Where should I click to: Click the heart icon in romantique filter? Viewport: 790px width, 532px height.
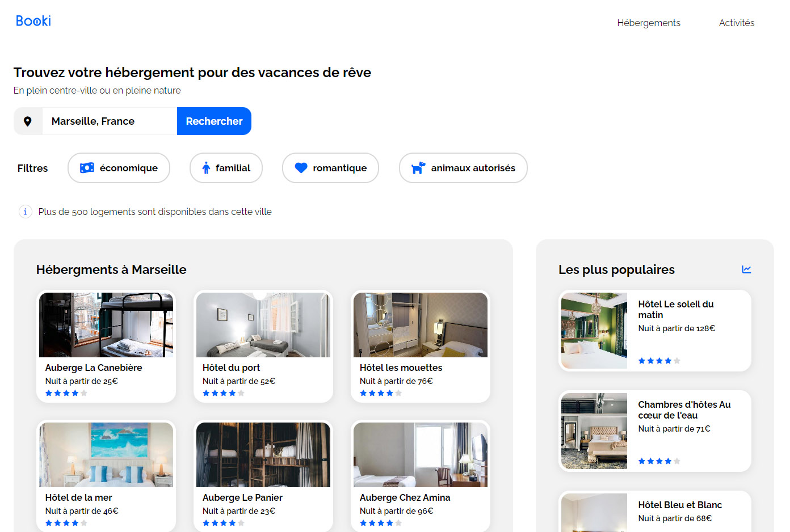click(x=301, y=168)
